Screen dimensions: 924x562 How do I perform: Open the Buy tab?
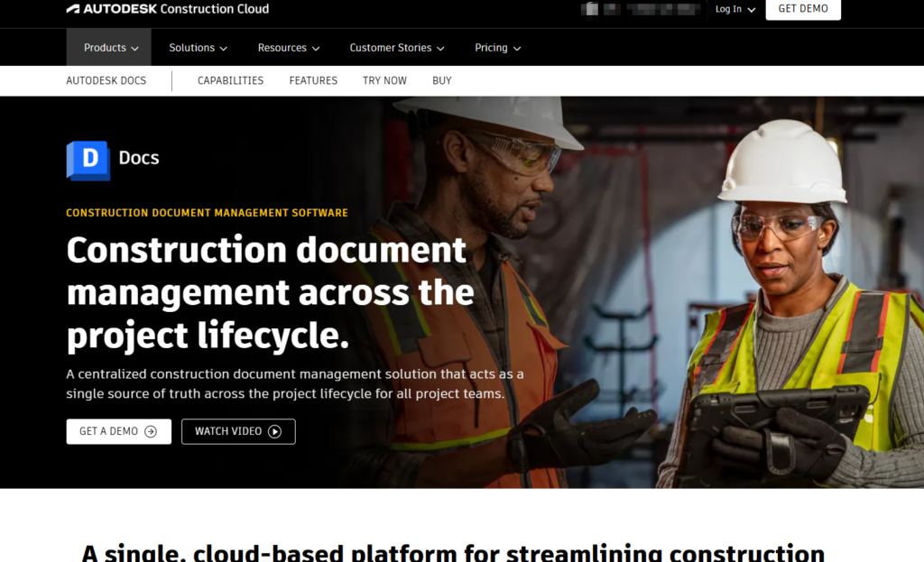441,80
